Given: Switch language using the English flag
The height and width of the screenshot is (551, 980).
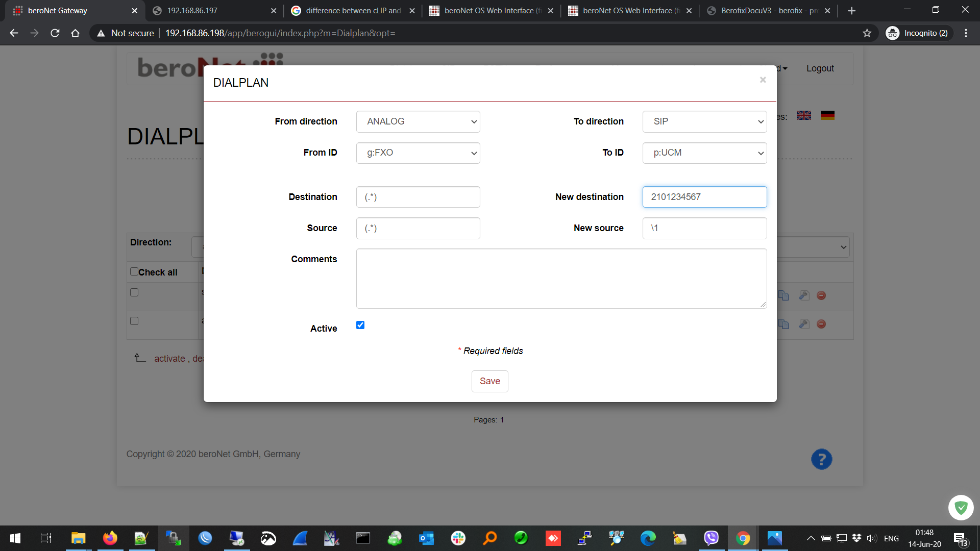Looking at the screenshot, I should pos(803,115).
